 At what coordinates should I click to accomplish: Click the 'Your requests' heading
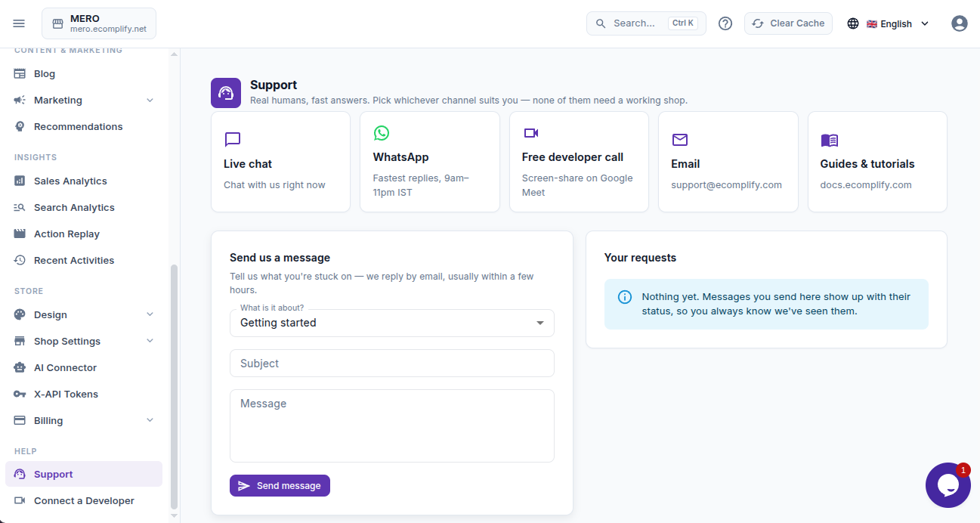tap(641, 258)
